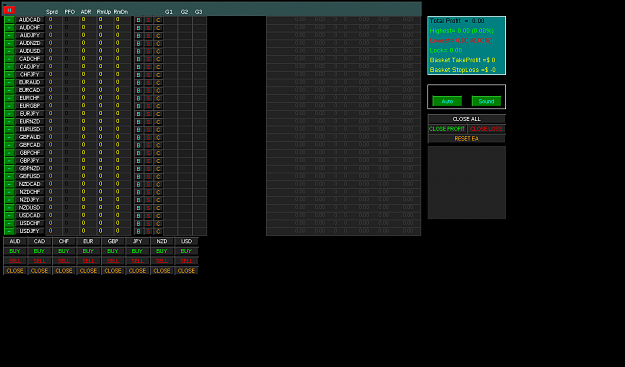Click SELL under the USD currency basket
625x367 pixels.
click(186, 261)
